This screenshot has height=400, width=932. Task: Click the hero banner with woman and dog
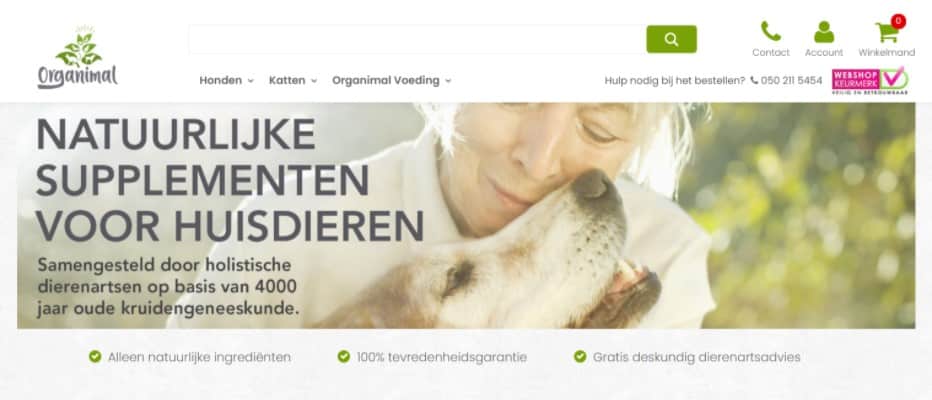tap(466, 216)
